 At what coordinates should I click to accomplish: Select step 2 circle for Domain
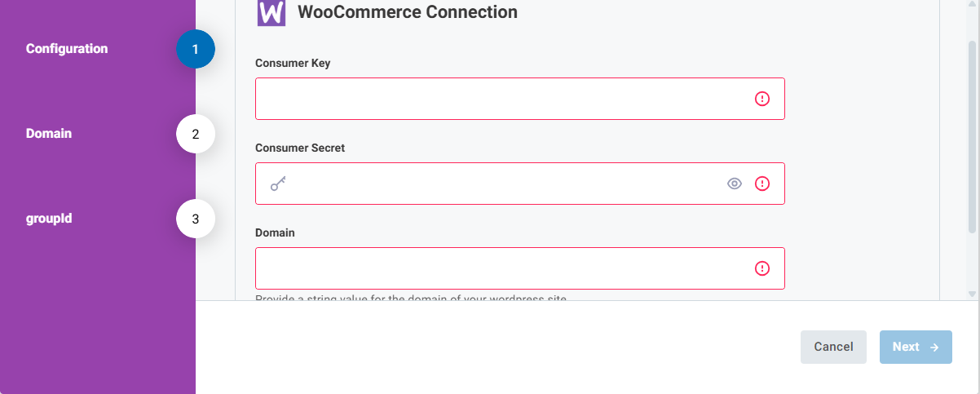tap(195, 135)
